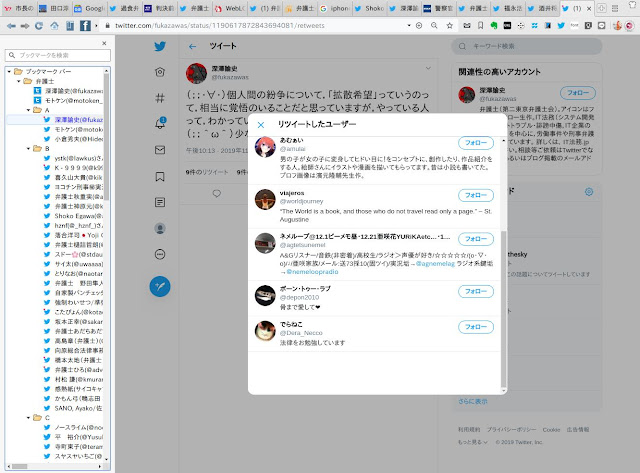This screenshot has width=640, height=473.
Task: Open the Notifications bell icon
Action: tap(160, 123)
